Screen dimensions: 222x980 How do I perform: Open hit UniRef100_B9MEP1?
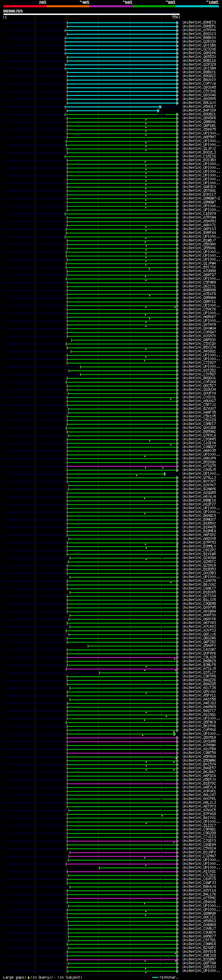[199, 26]
